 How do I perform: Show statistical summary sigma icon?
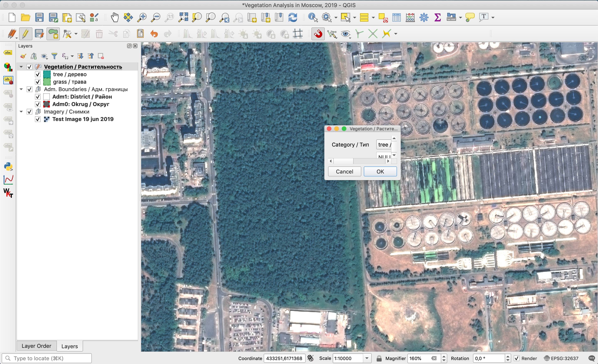pos(437,17)
